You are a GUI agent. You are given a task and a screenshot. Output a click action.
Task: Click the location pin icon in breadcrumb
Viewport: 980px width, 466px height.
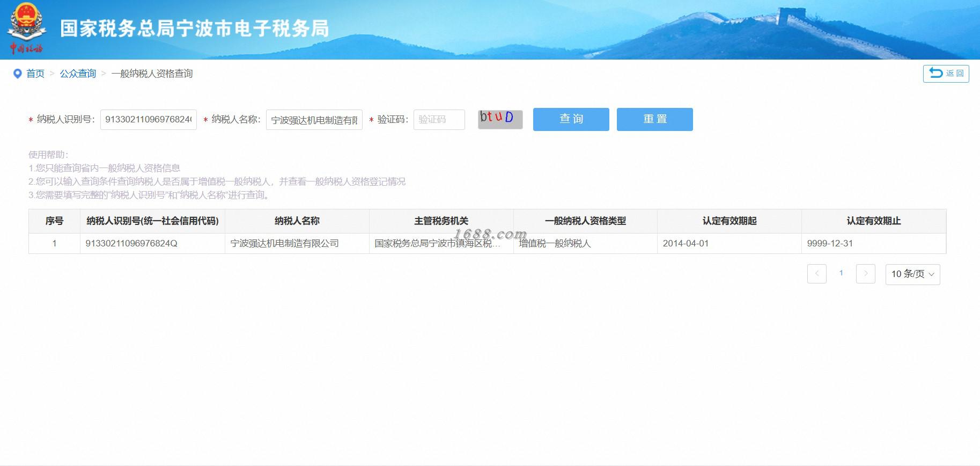coord(17,74)
